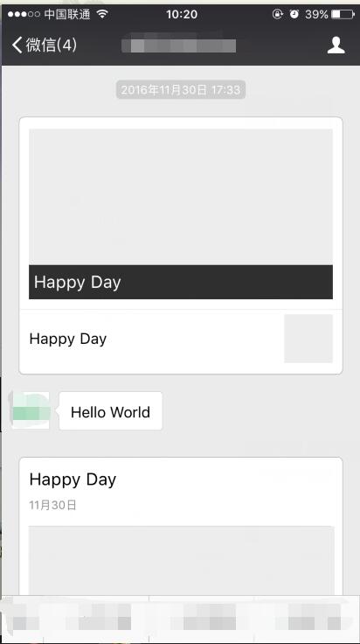Tap the middle blurred bottom menu item
The width and height of the screenshot is (360, 644).
[x=202, y=618]
